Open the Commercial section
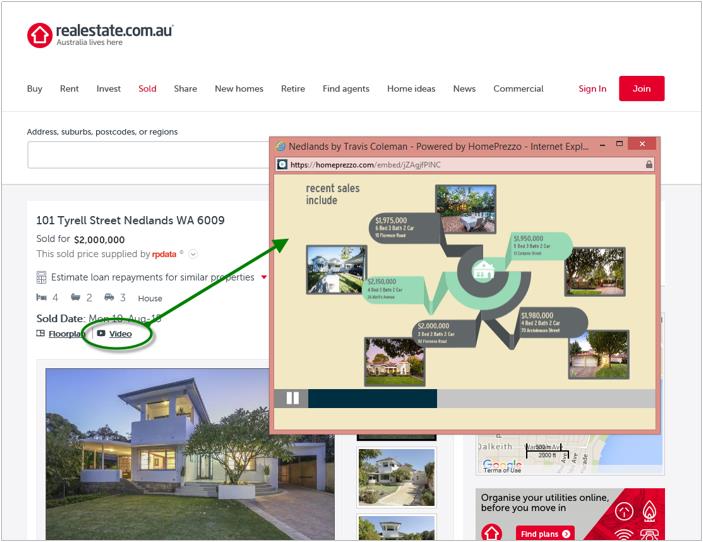The image size is (703, 542). [518, 89]
